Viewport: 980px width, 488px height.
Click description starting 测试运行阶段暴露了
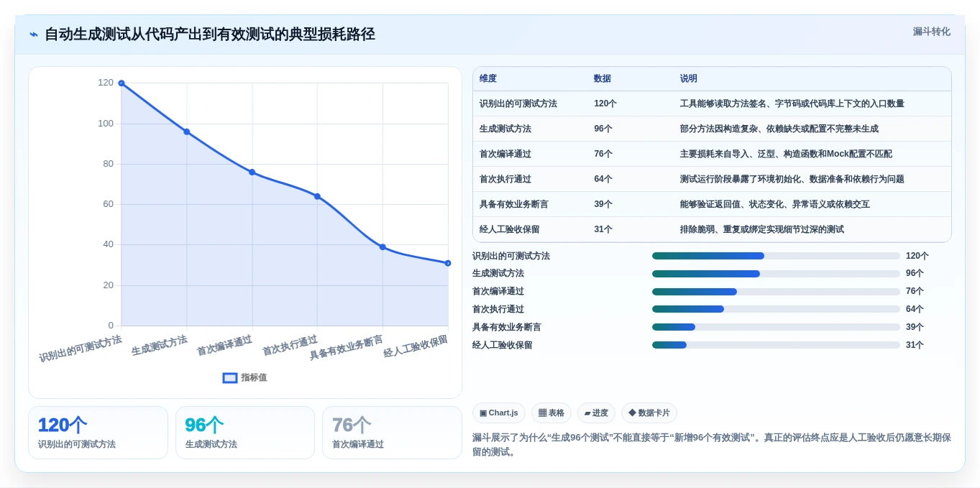tap(792, 179)
